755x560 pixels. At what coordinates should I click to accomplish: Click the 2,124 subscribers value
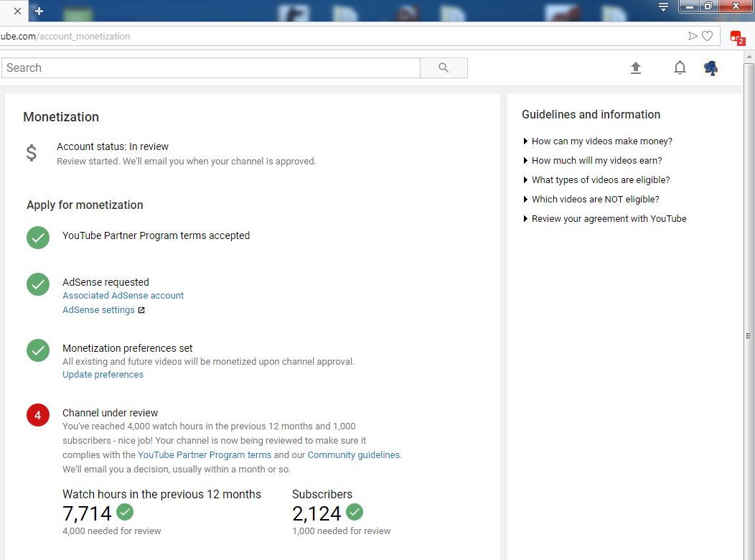(316, 514)
